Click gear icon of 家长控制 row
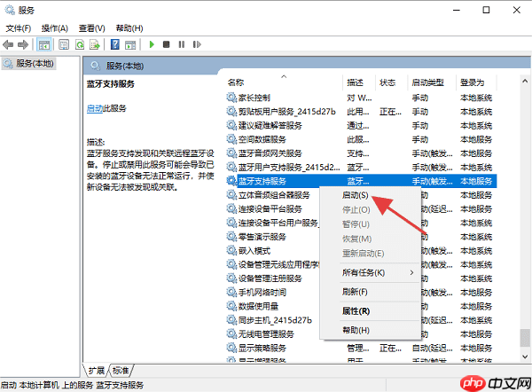The width and height of the screenshot is (532, 392). (x=231, y=98)
